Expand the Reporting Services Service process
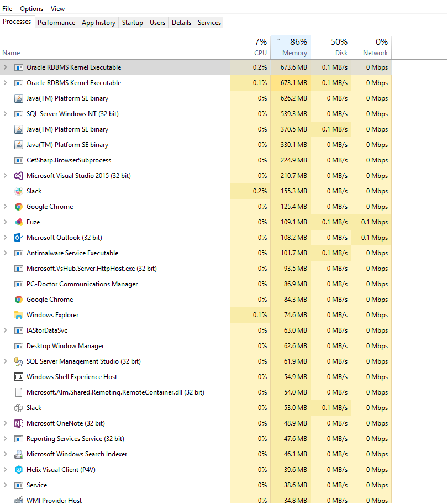447x504 pixels. 5,438
